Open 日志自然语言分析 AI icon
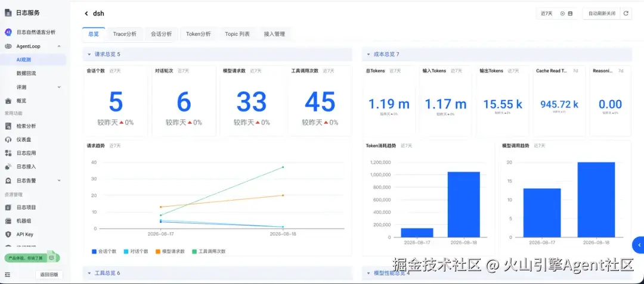The height and width of the screenshot is (284, 644). coord(8,32)
